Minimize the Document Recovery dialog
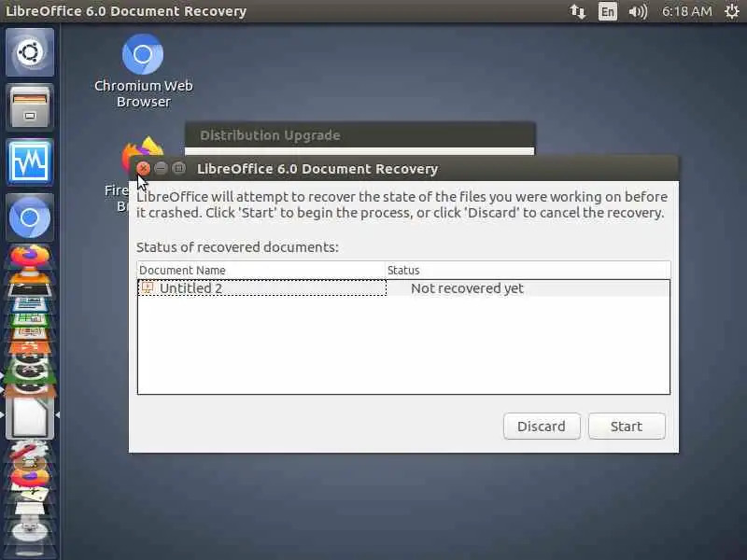Screen dimensions: 747x560 [x=161, y=168]
